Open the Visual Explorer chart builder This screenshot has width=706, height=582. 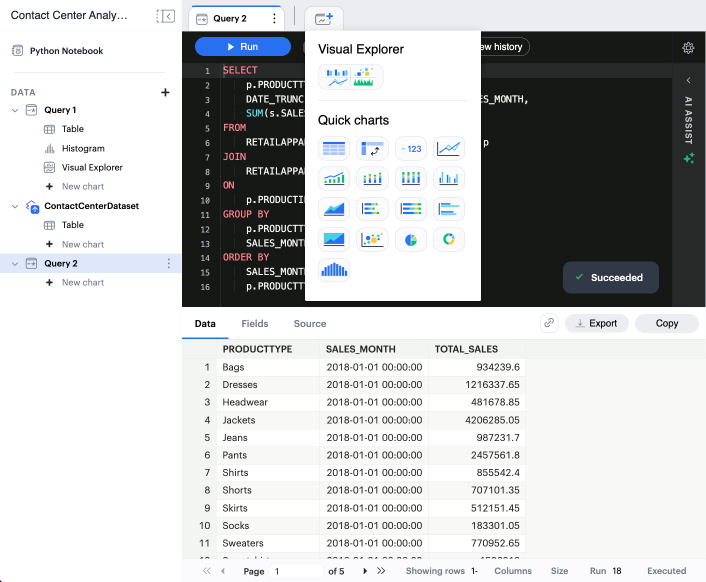350,77
